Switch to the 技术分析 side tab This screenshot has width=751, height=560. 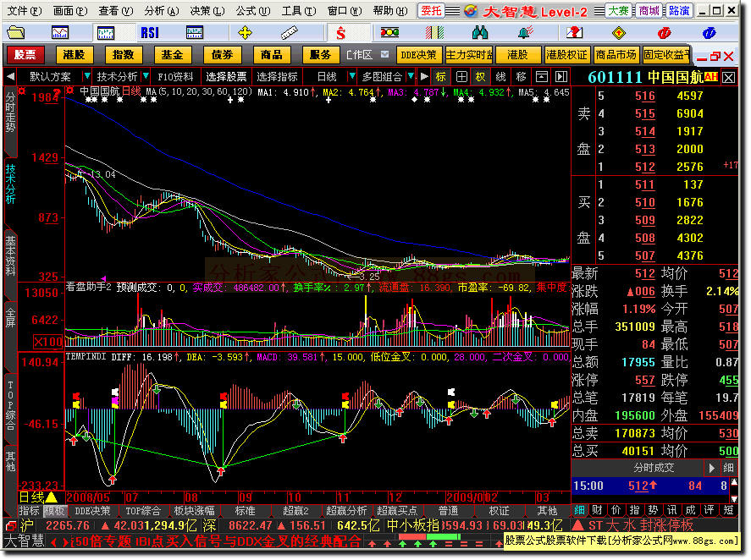tap(10, 184)
